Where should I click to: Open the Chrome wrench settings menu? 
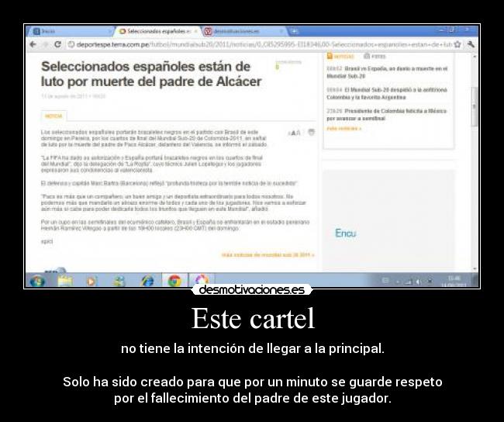pos(471,44)
